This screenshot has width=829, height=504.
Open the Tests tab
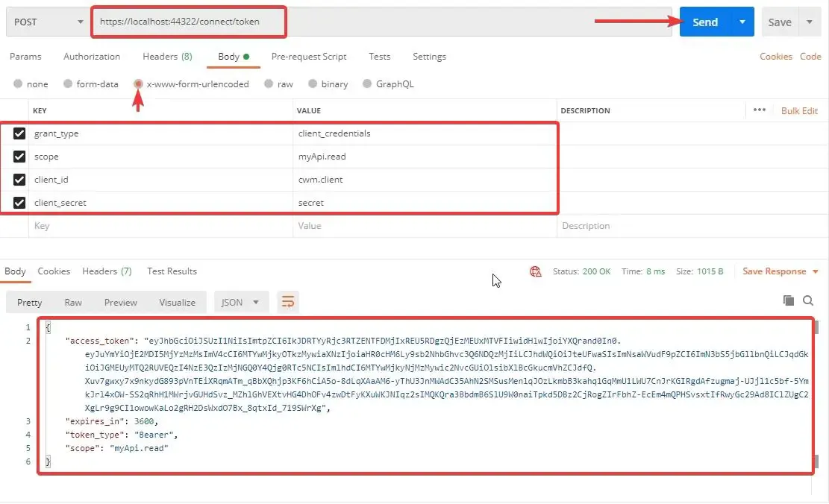click(379, 57)
